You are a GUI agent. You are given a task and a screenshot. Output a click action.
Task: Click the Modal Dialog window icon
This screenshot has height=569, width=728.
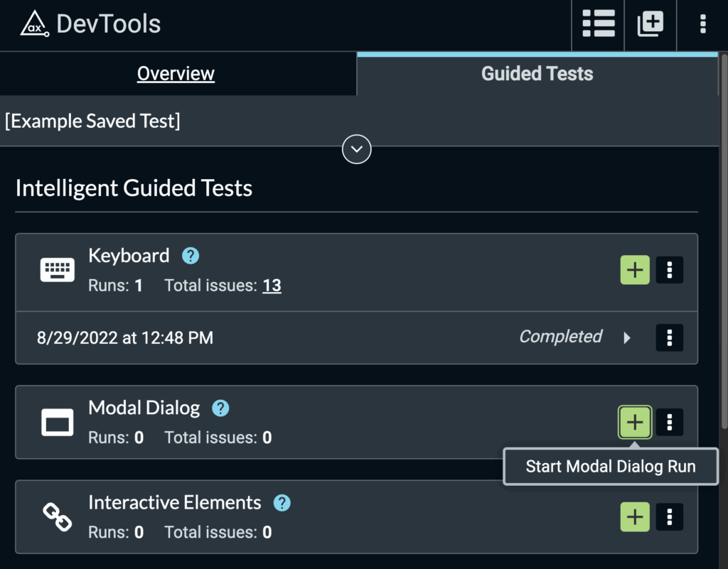(x=57, y=422)
